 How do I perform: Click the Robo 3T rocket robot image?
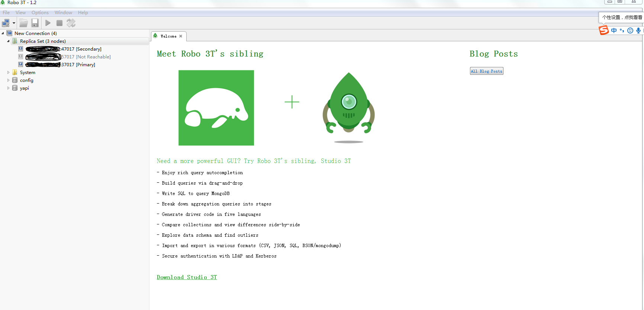tap(349, 107)
